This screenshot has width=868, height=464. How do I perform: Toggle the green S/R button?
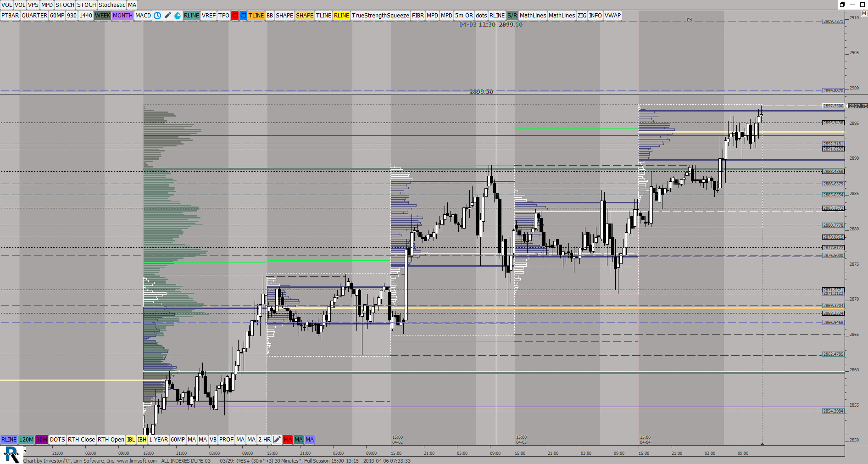[x=512, y=16]
